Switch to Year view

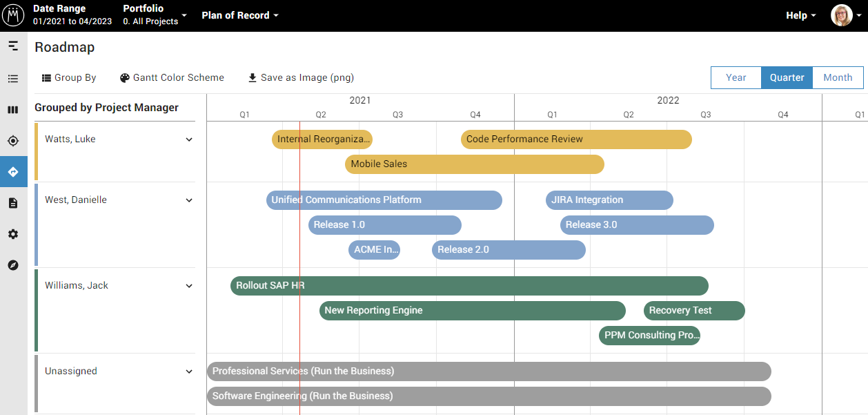coord(736,77)
